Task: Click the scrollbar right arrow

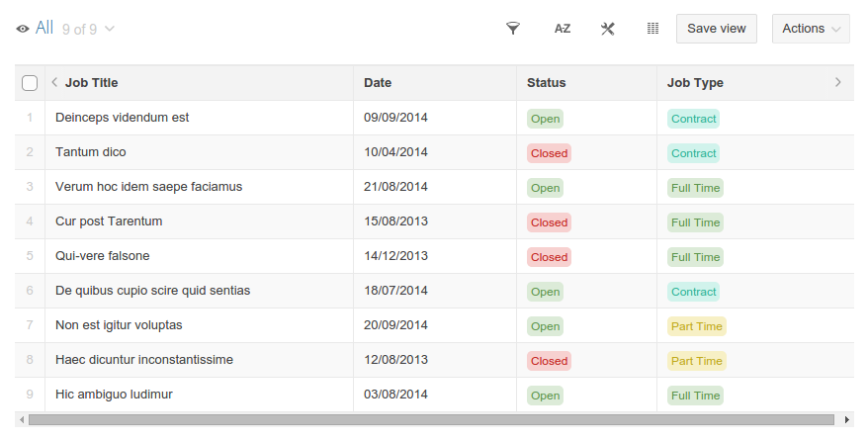Action: 847,420
